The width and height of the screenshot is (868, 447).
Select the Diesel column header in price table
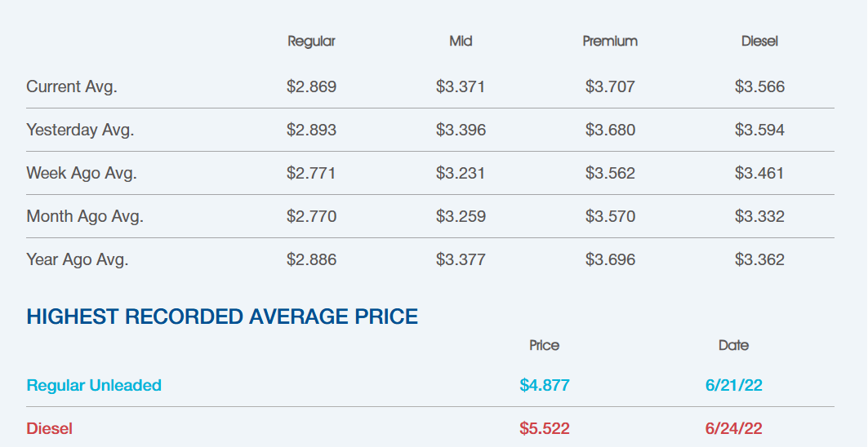point(759,41)
